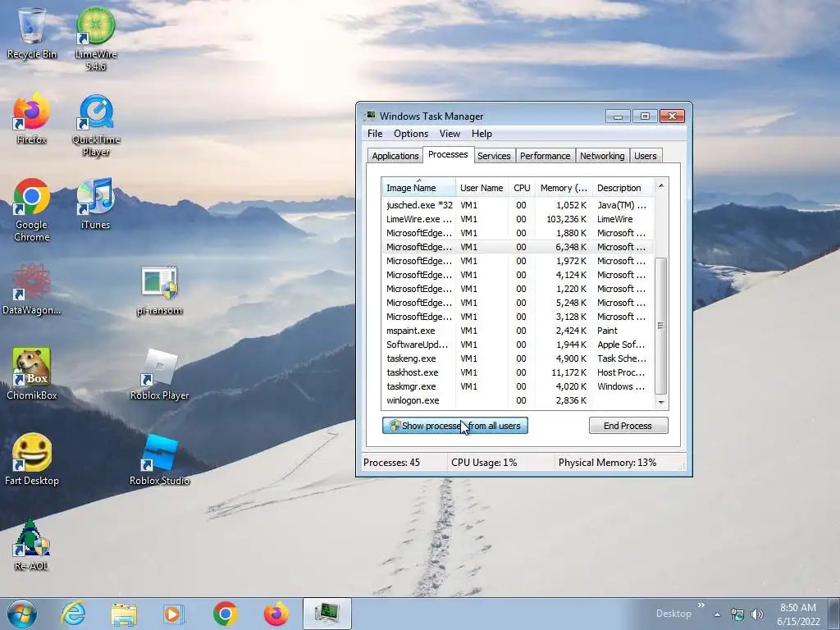The height and width of the screenshot is (630, 840).
Task: Launch Internet Explorer from the taskbar
Action: (x=73, y=614)
